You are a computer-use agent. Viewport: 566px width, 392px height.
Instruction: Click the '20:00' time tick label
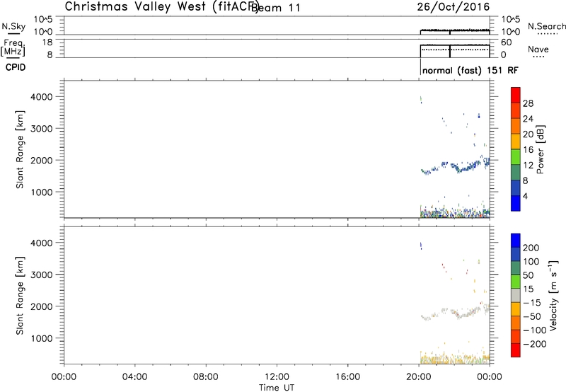418,377
